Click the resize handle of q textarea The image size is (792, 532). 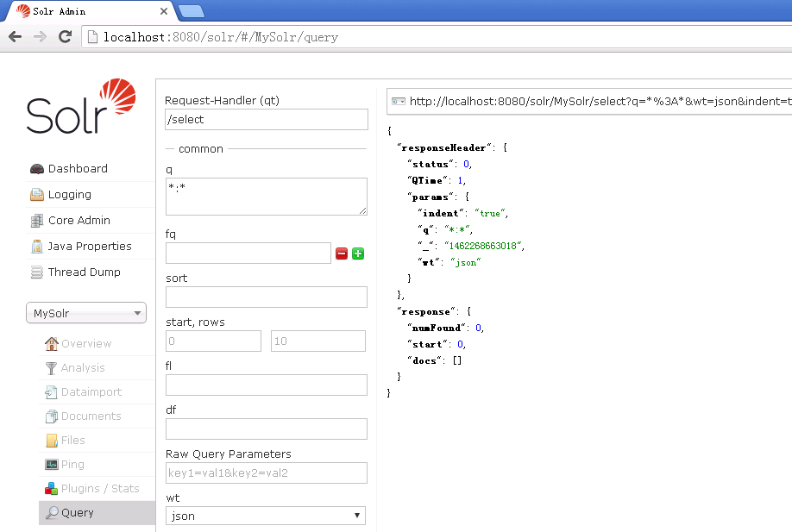click(363, 211)
